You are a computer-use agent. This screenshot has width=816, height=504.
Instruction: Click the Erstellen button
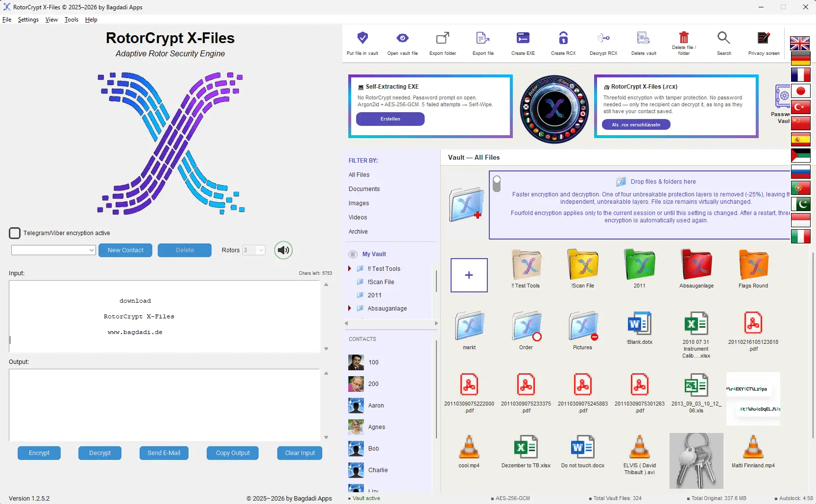390,119
